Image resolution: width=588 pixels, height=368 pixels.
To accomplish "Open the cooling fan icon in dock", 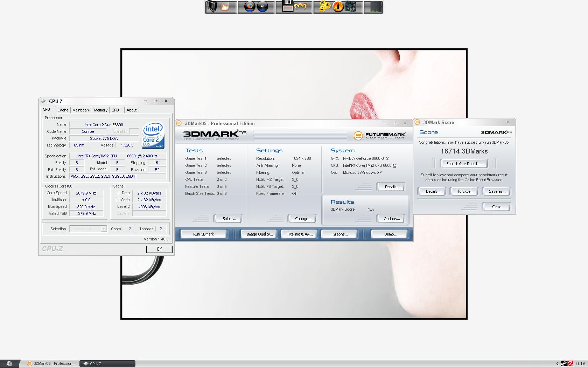I will tap(351, 7).
